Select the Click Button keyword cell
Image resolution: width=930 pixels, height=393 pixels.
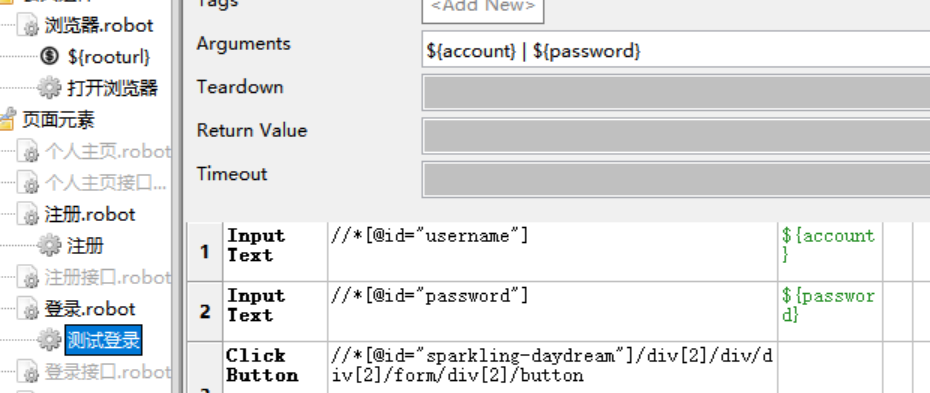[275, 368]
